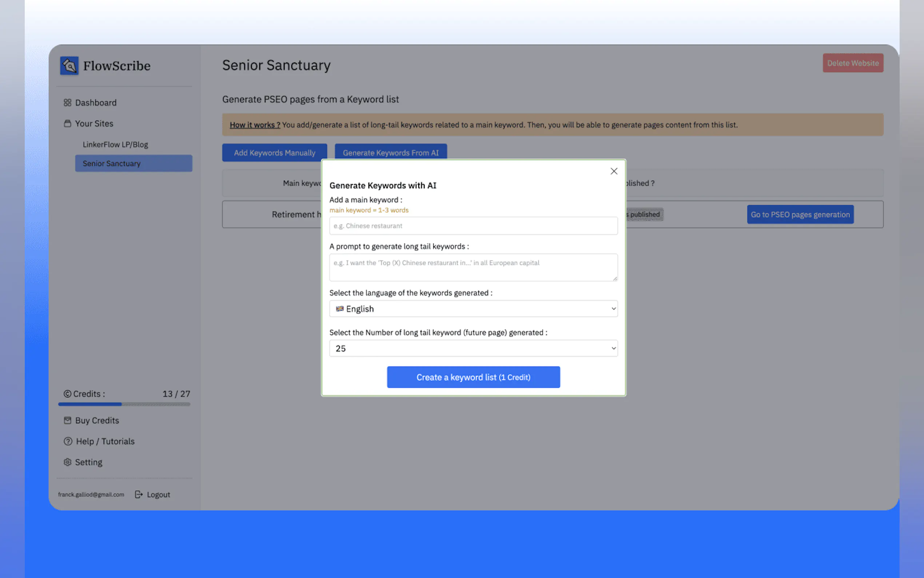Click the credits usage progress bar

(124, 404)
